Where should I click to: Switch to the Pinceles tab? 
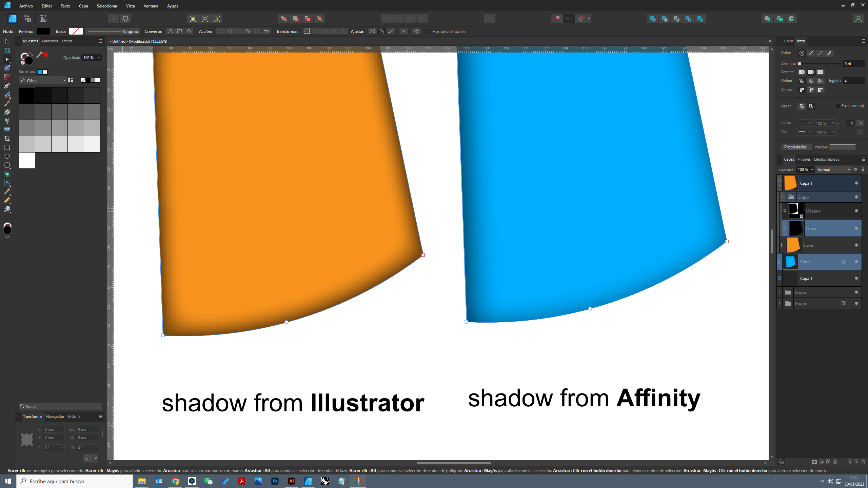804,159
